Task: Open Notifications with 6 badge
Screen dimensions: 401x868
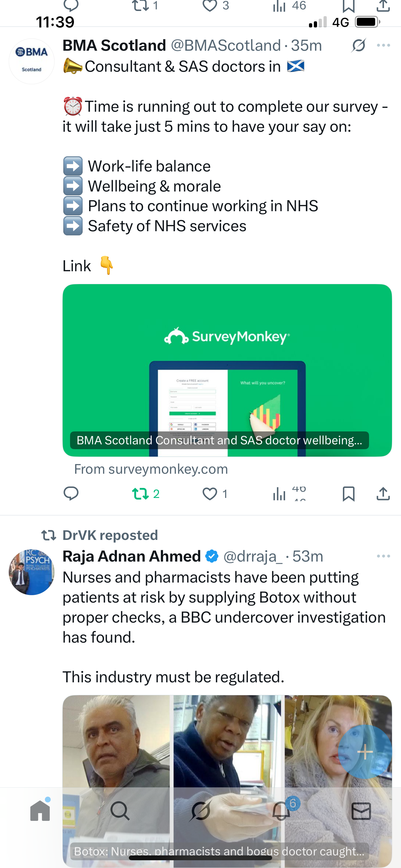Action: point(281,811)
